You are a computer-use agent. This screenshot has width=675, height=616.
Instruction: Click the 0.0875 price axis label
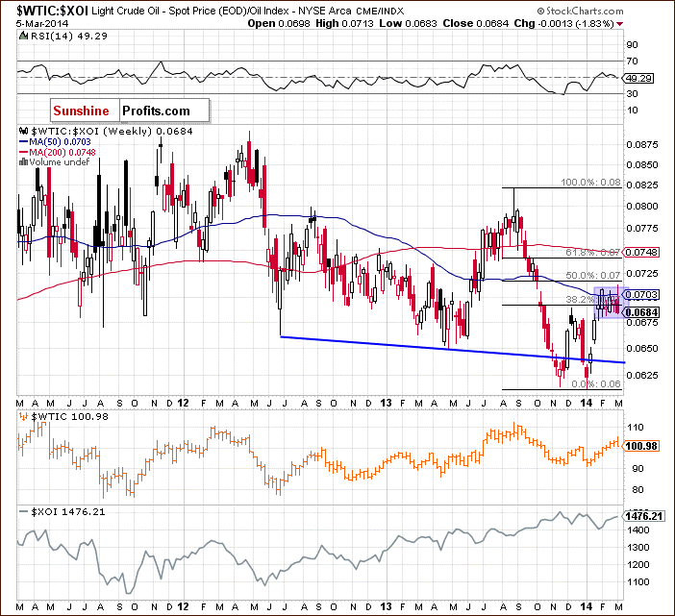(x=642, y=144)
